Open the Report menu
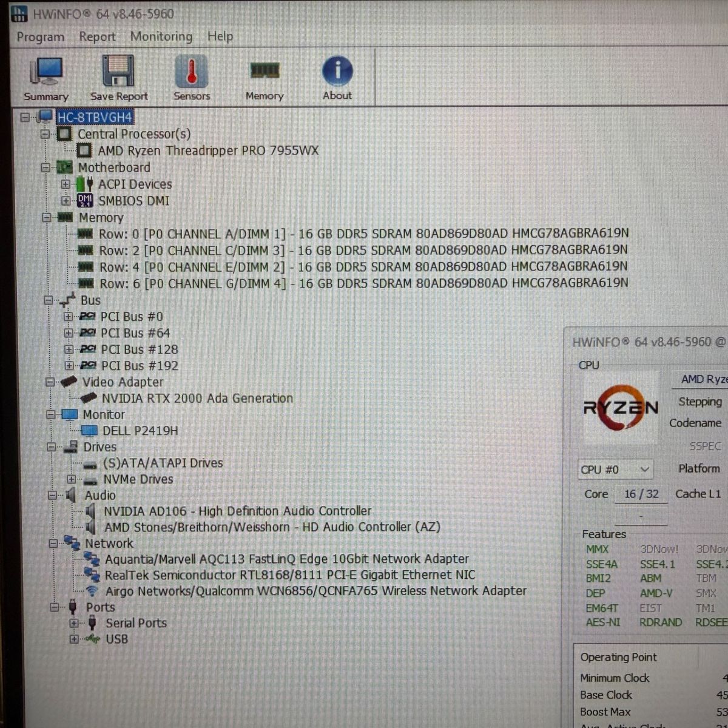Image resolution: width=728 pixels, height=728 pixels. tap(97, 37)
